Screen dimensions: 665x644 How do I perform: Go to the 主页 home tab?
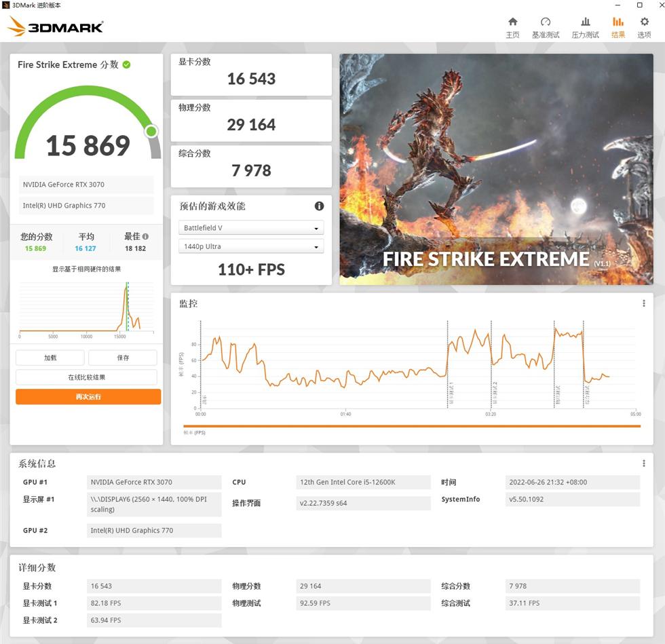pos(512,28)
